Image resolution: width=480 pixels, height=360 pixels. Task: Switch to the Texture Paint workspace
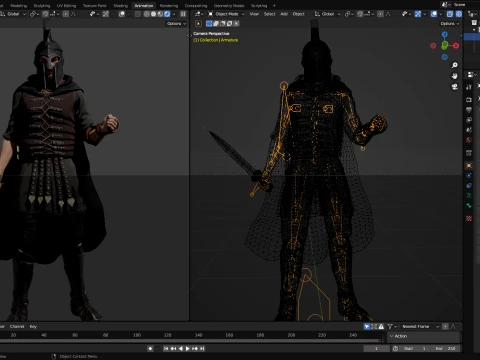(x=95, y=6)
